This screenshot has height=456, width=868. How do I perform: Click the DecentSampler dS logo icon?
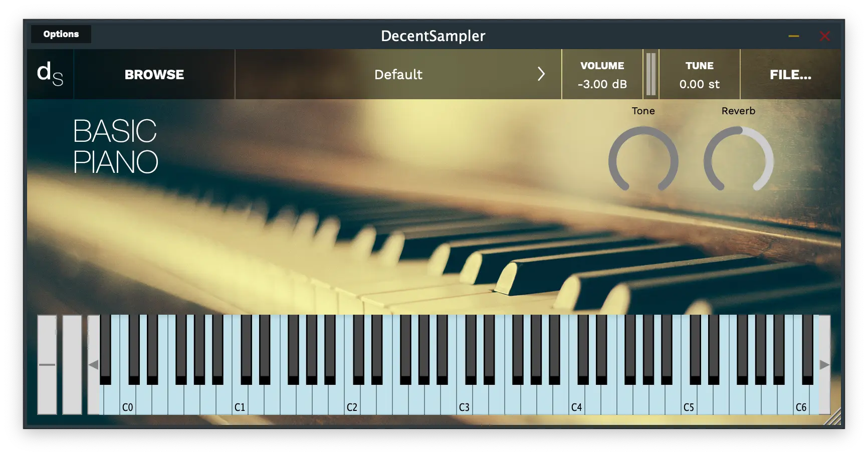(x=50, y=74)
